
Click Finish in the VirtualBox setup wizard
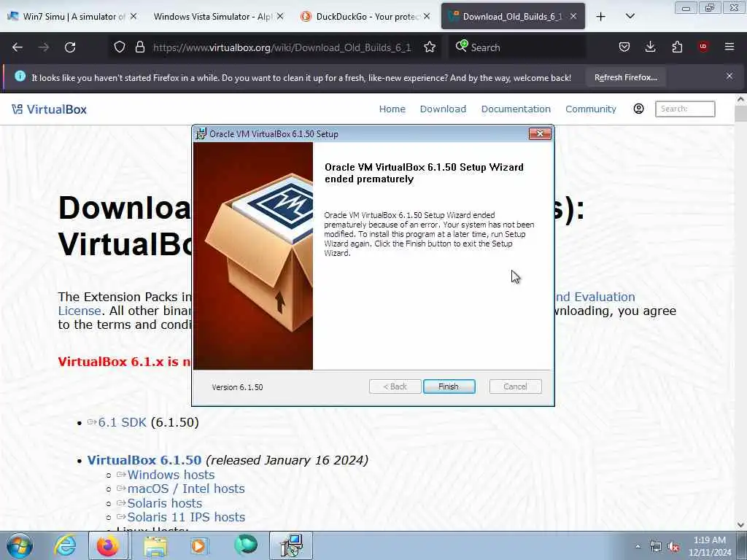tap(449, 386)
